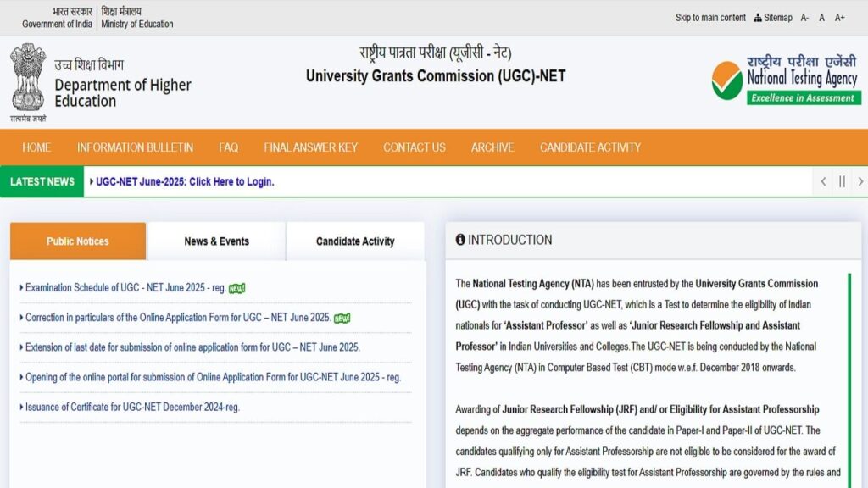Reset font size with normal A button

pos(821,18)
